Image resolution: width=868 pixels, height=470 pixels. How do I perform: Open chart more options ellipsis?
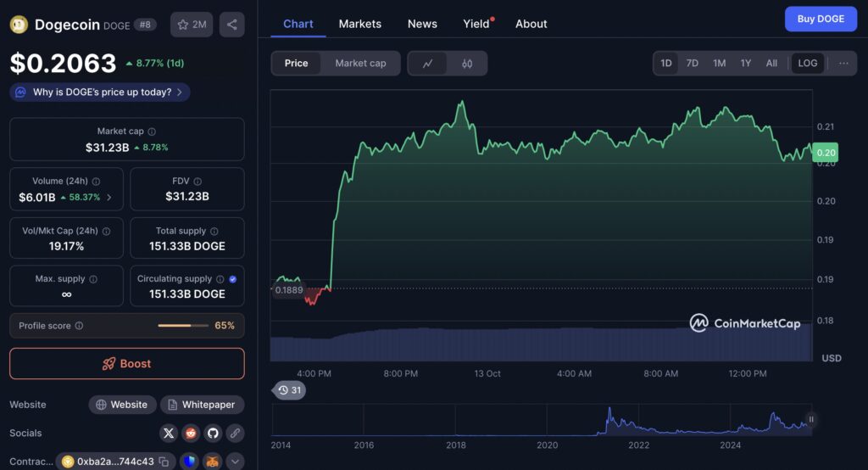tap(843, 63)
